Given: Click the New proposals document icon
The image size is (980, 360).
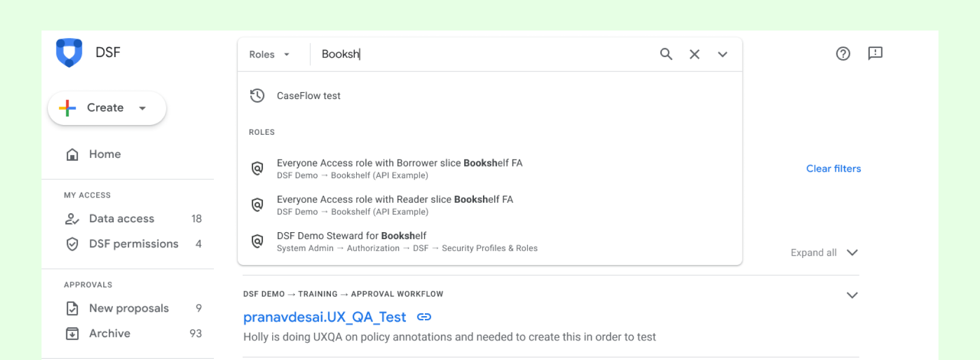Looking at the screenshot, I should [x=72, y=309].
